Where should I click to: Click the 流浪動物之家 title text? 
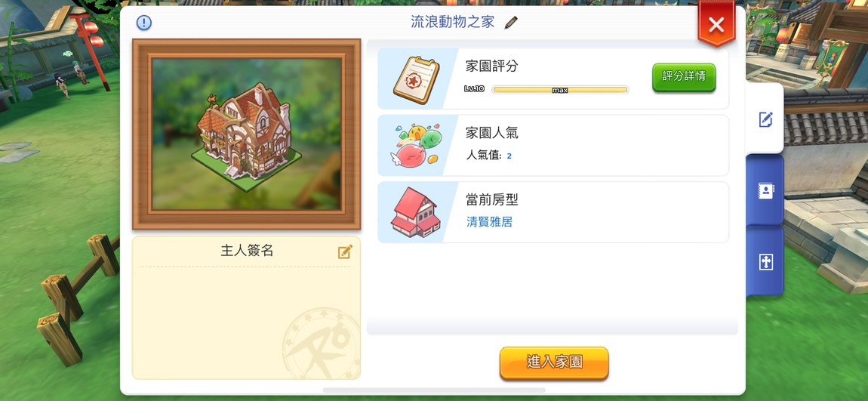pyautogui.click(x=453, y=22)
